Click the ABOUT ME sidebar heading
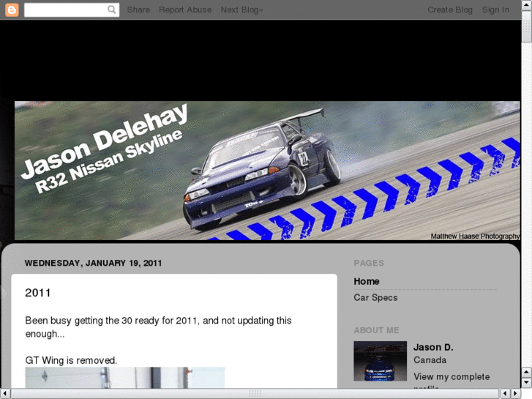 click(x=376, y=330)
